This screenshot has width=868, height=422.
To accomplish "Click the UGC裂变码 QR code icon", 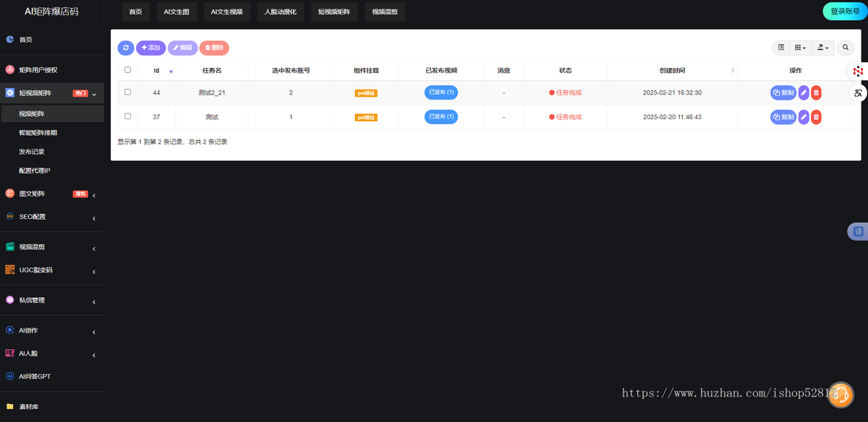I will [10, 270].
